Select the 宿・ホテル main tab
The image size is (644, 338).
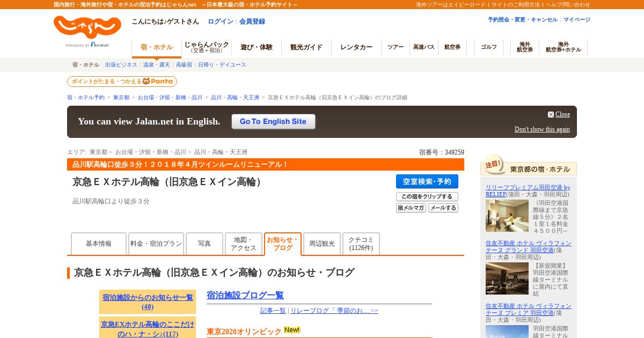(x=157, y=48)
